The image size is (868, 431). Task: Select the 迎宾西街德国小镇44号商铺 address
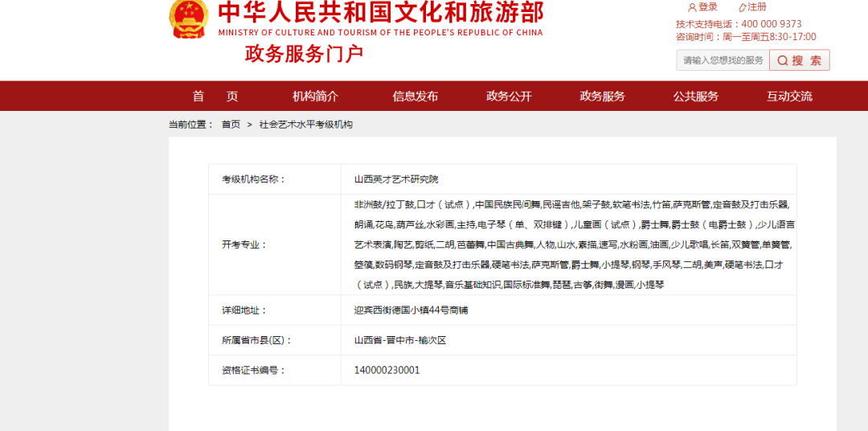click(411, 310)
